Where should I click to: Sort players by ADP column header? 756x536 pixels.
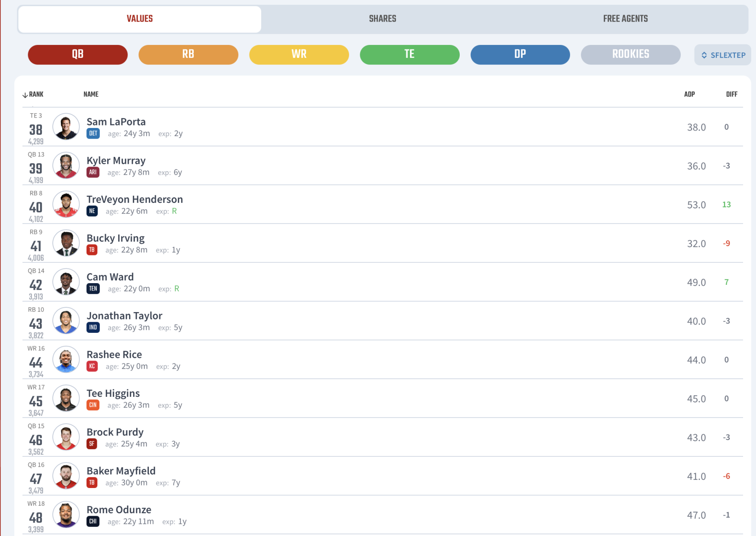[x=689, y=94]
